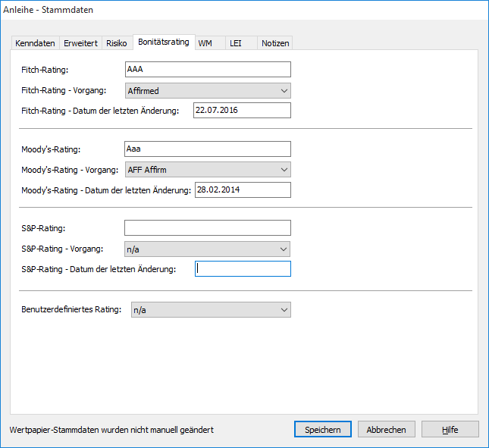Select the Risiko tab
This screenshot has width=489, height=448.
pyautogui.click(x=117, y=43)
